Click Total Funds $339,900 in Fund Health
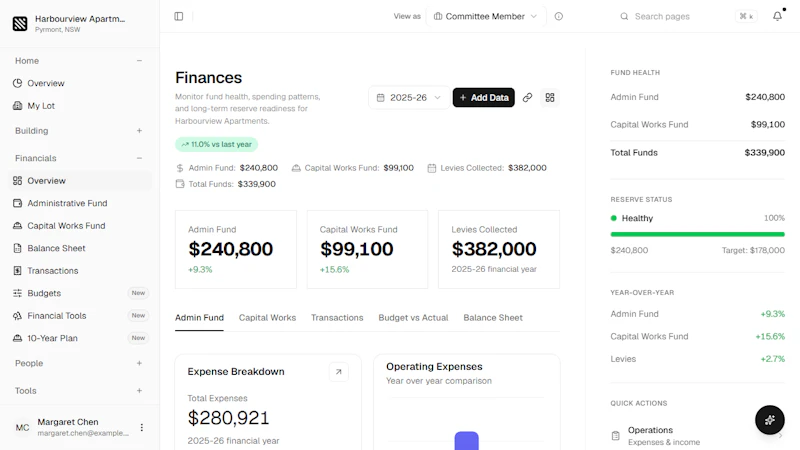The height and width of the screenshot is (450, 800). click(697, 153)
